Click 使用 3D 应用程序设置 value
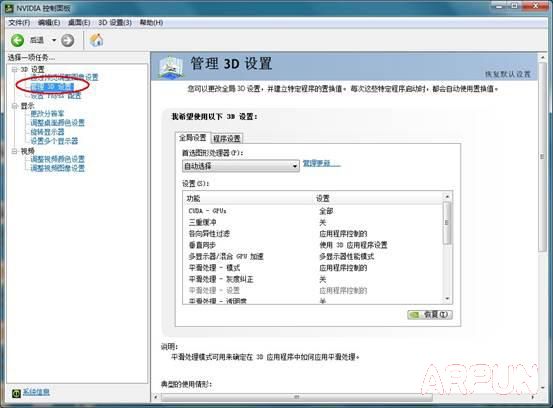The height and width of the screenshot is (408, 553). tap(353, 245)
